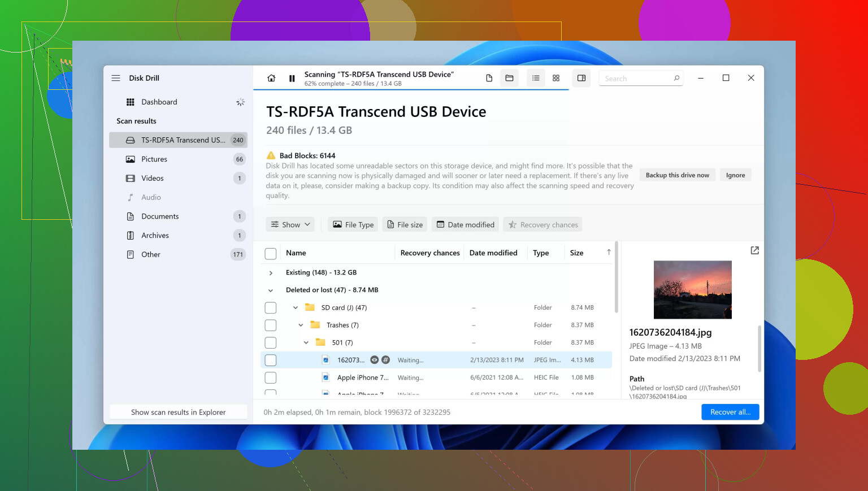Click in the Search input field
The height and width of the screenshot is (491, 868).
636,79
